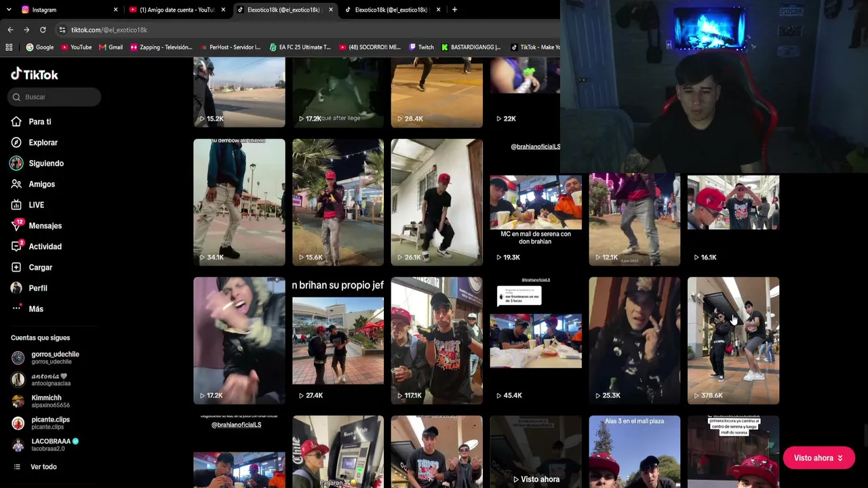This screenshot has width=868, height=488.
Task: Open the PerHost - Servidor bookmark
Action: coord(231,47)
